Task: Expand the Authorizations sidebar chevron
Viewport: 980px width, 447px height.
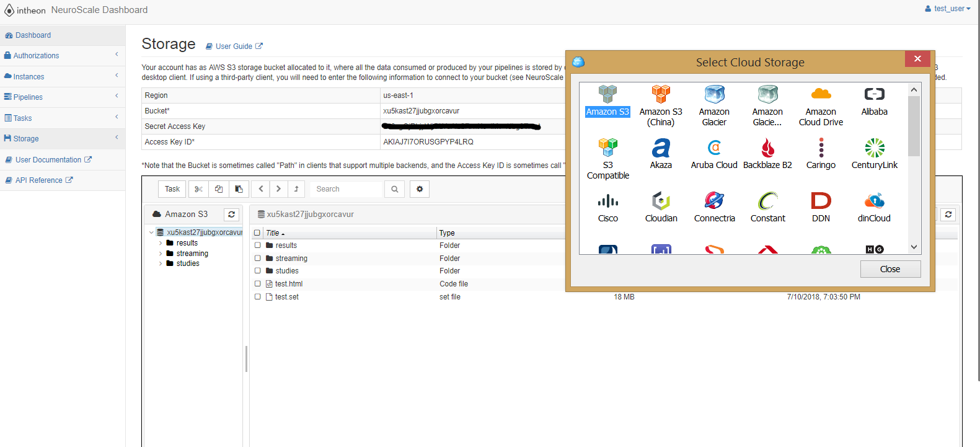Action: [117, 55]
